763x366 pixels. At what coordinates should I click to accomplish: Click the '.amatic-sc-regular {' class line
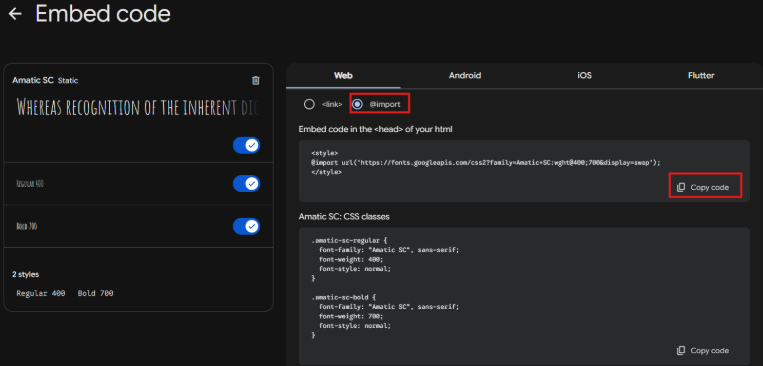349,240
